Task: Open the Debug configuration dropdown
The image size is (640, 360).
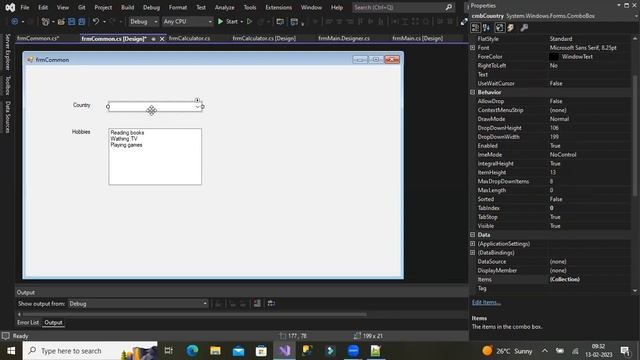Action: click(143, 21)
